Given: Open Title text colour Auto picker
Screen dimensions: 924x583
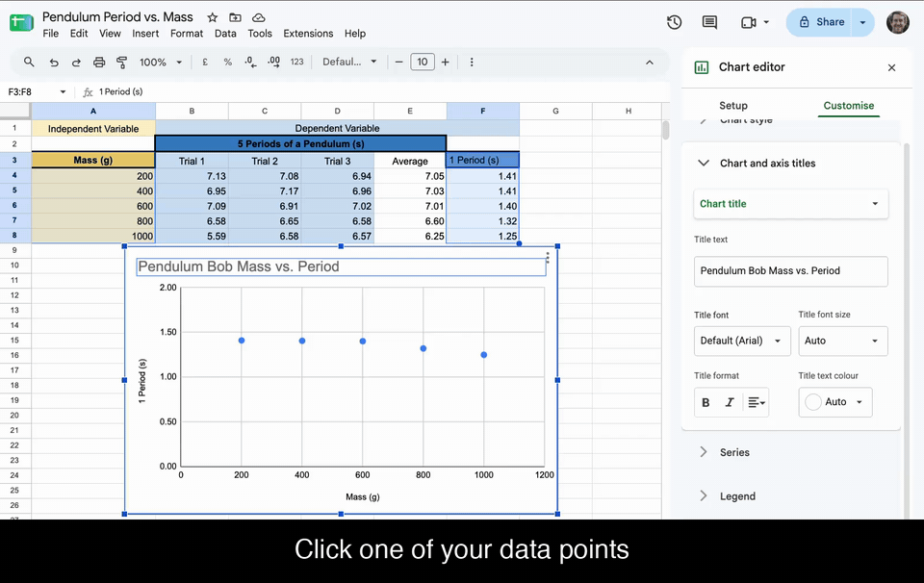Looking at the screenshot, I should click(835, 402).
